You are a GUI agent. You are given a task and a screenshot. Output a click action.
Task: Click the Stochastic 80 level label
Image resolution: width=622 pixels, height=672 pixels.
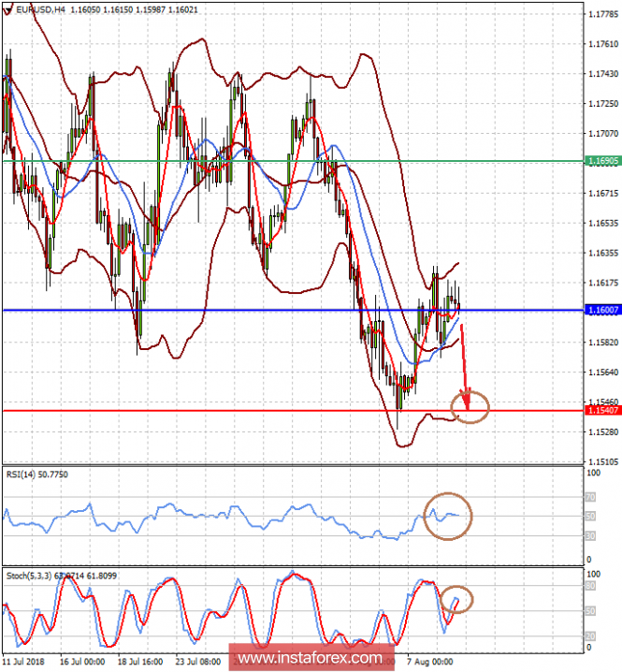pyautogui.click(x=590, y=586)
